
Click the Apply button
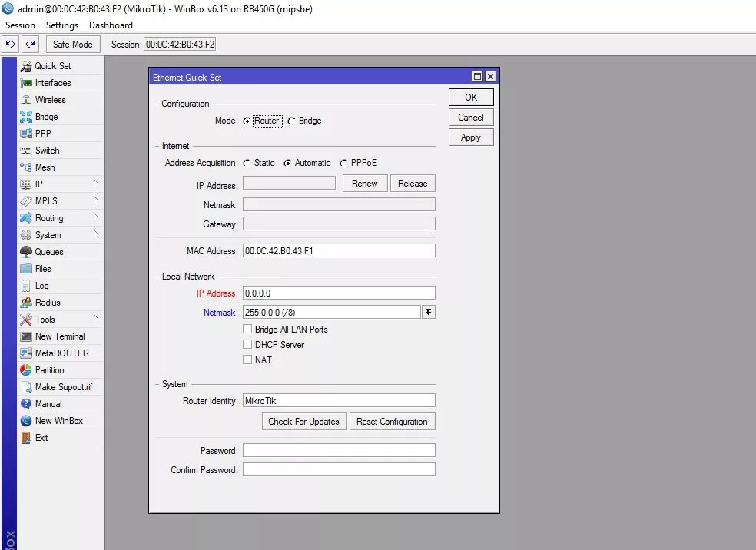tap(471, 137)
